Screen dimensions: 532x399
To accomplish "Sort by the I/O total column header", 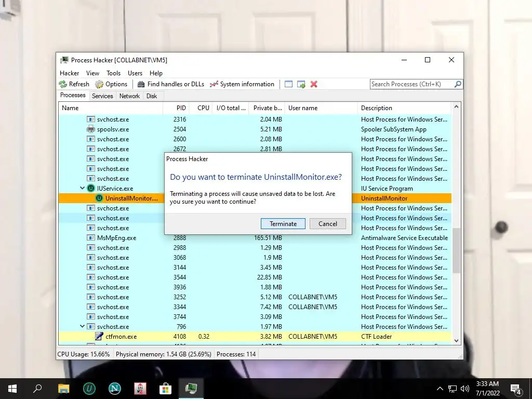I will [231, 108].
